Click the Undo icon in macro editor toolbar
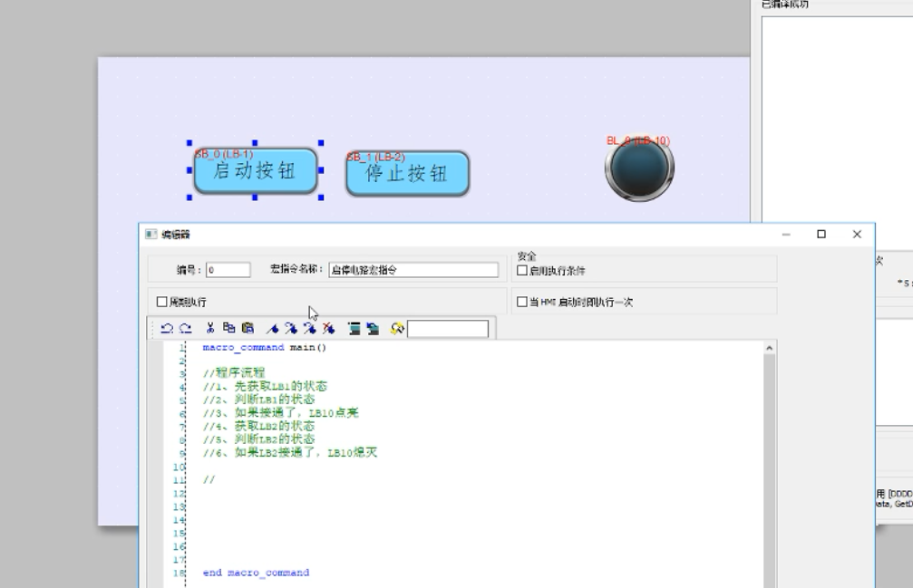This screenshot has width=913, height=588. pyautogui.click(x=167, y=328)
